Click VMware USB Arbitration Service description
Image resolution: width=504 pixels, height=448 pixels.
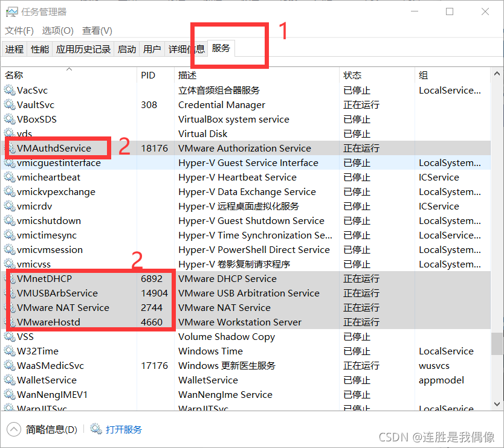tap(249, 293)
